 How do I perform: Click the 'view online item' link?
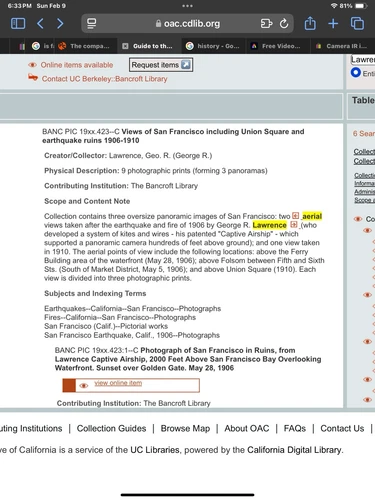click(118, 383)
